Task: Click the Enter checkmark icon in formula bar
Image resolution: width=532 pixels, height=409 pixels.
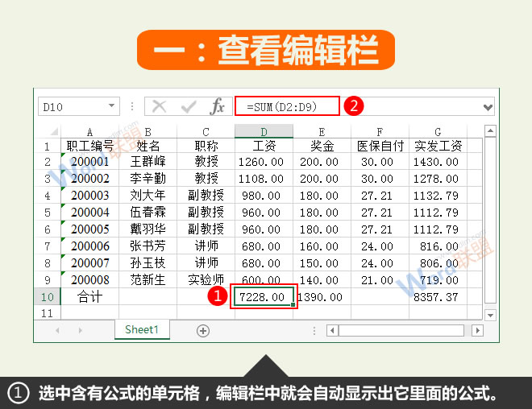Action: coord(188,106)
